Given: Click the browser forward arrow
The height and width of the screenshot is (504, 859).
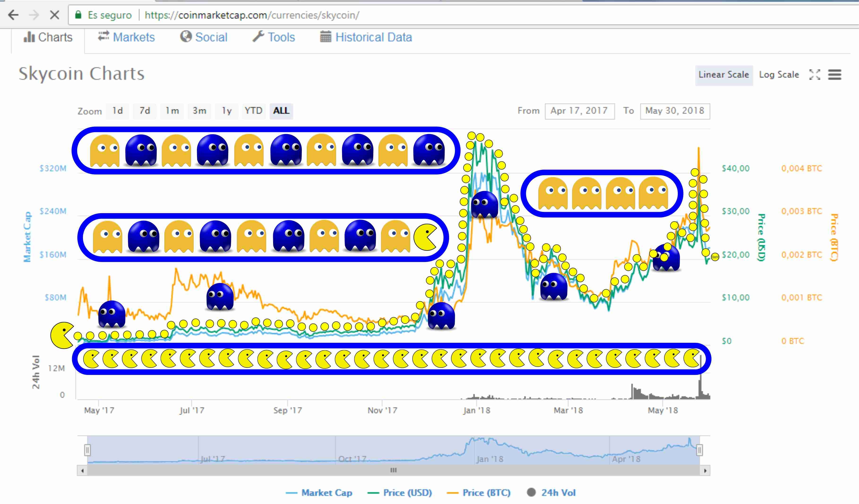Looking at the screenshot, I should (34, 15).
